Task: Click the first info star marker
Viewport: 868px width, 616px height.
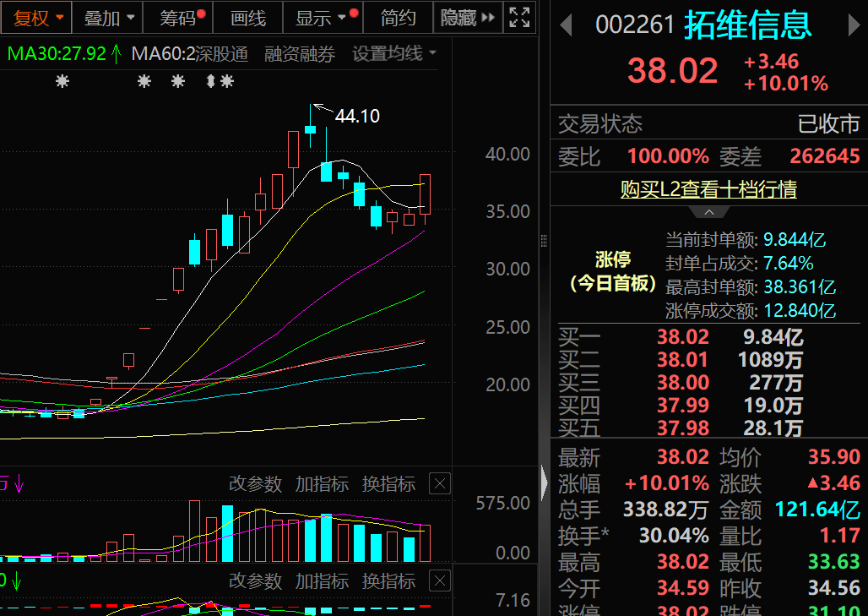Action: coord(62,82)
